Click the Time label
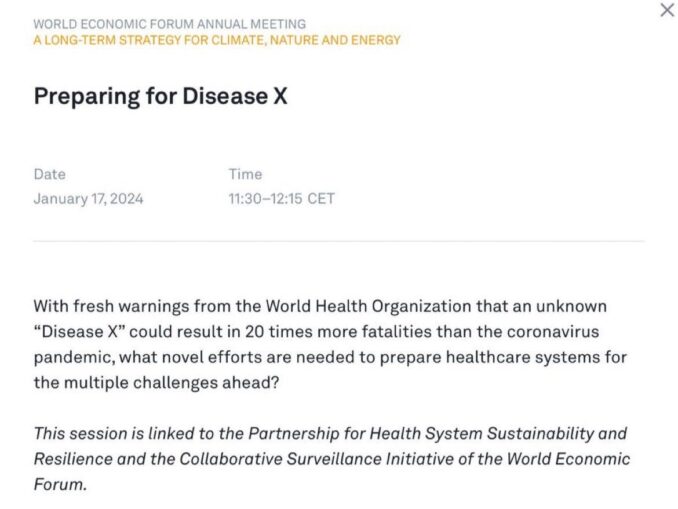Screen dimensions: 678x509 pyautogui.click(x=244, y=174)
